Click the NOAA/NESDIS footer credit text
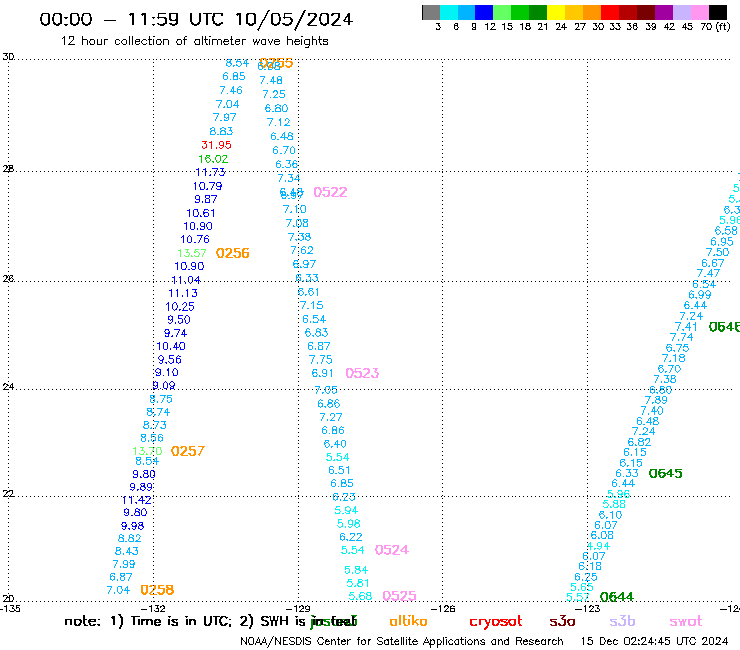This screenshot has width=740, height=650. [x=402, y=641]
